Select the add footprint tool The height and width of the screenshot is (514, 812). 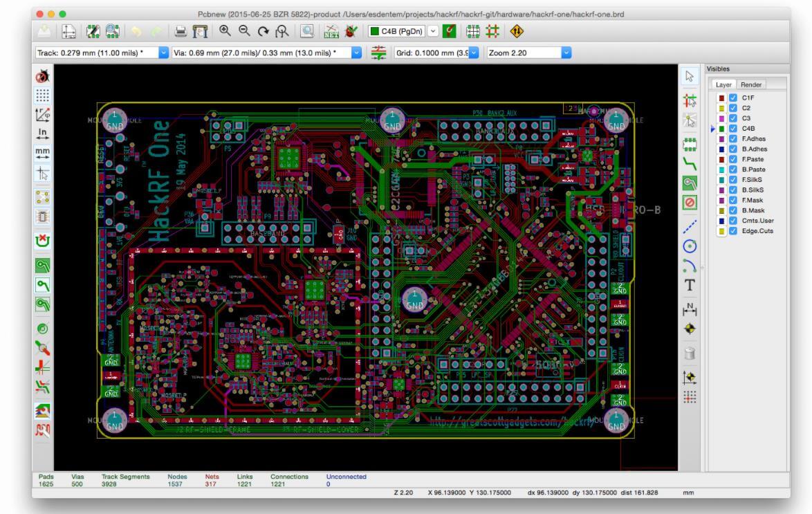(x=690, y=145)
